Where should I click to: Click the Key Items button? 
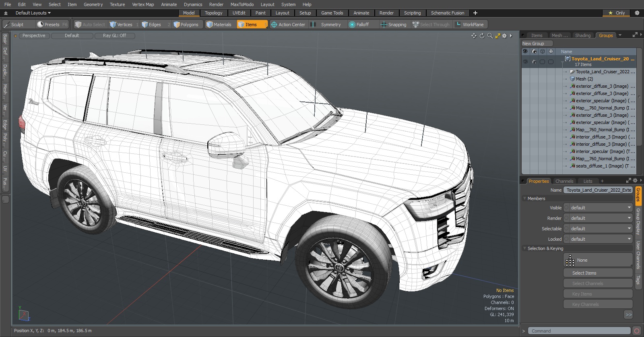[x=598, y=294]
